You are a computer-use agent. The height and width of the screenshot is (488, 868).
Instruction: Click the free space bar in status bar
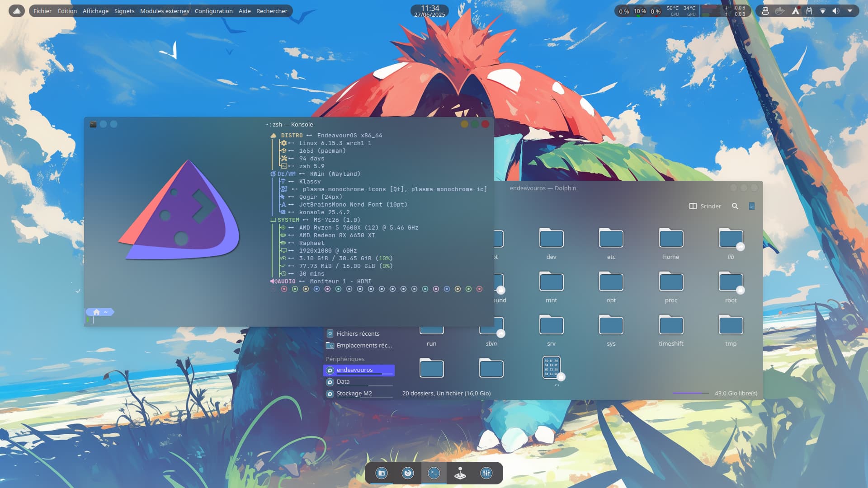point(690,393)
